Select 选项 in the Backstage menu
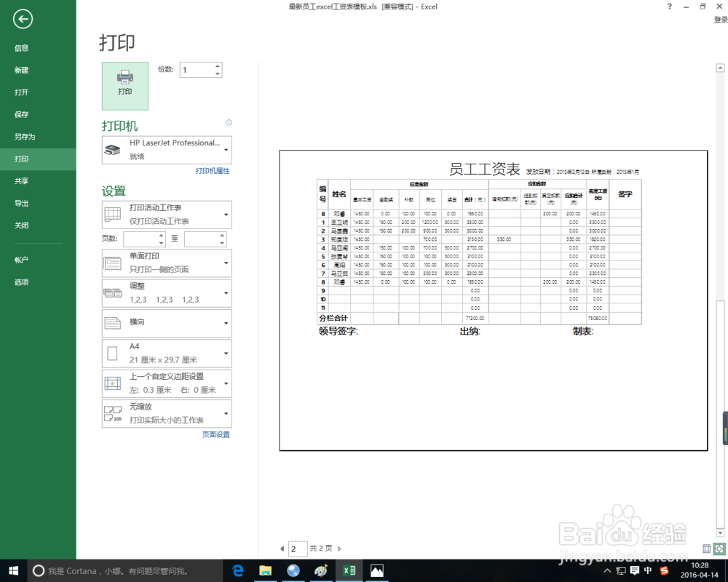728x582 pixels. (38, 282)
